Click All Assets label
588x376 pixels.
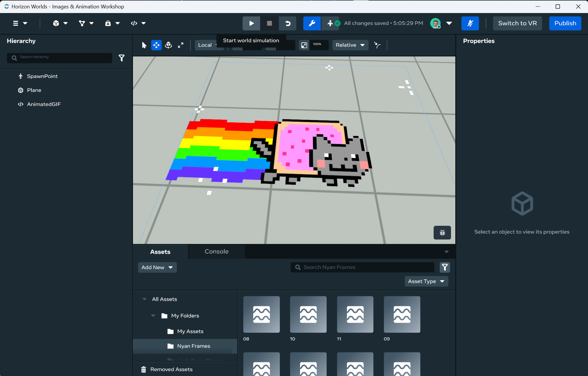[x=164, y=299]
